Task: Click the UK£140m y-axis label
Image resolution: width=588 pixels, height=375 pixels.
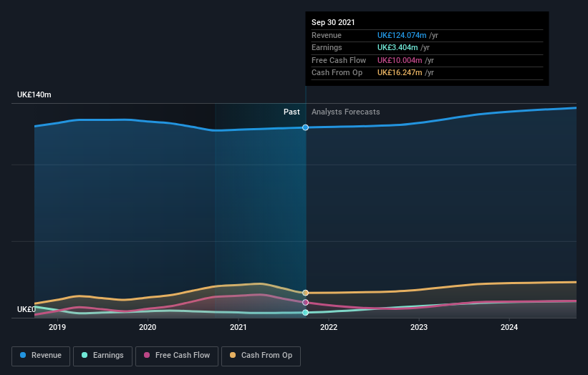Action: pos(34,94)
